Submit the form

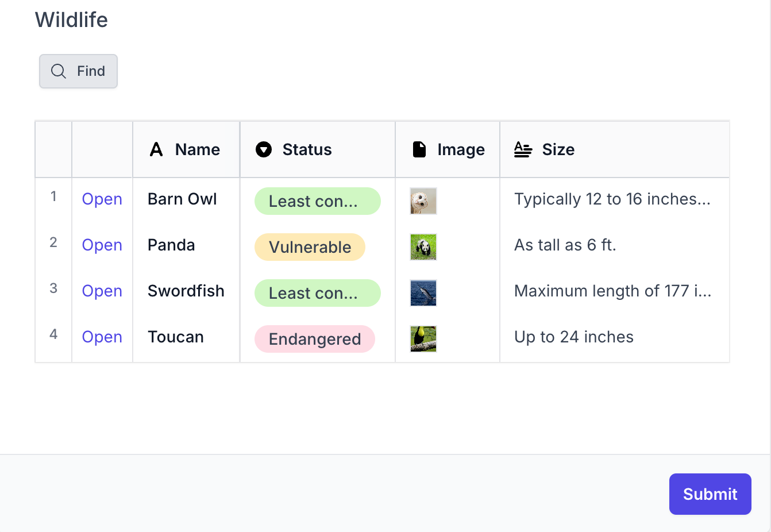(x=710, y=494)
